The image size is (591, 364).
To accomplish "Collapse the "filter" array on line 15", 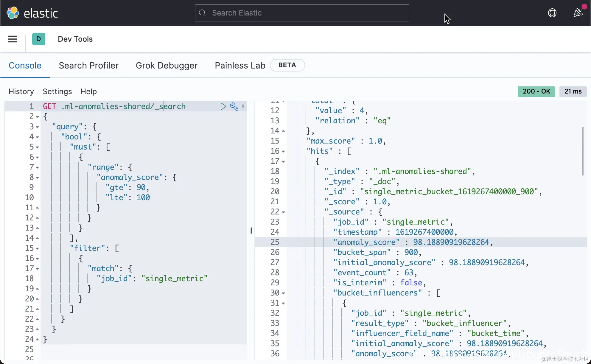I will (x=37, y=249).
